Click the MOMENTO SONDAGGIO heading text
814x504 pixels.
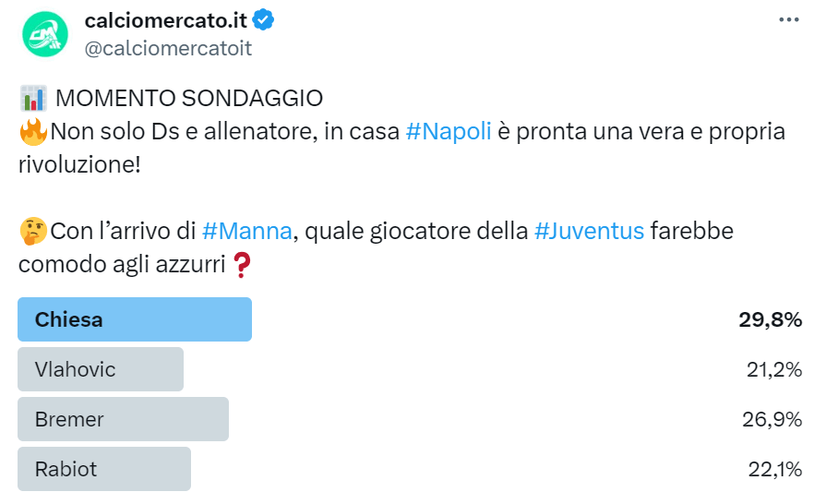(x=189, y=98)
